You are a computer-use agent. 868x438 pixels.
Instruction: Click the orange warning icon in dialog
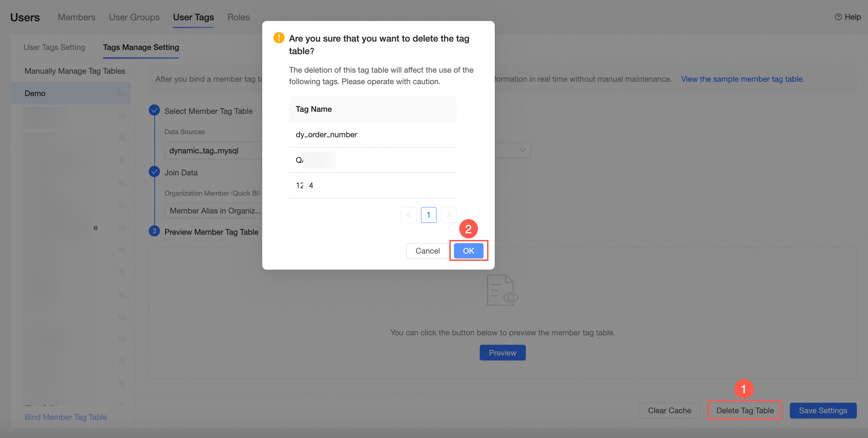pyautogui.click(x=279, y=38)
